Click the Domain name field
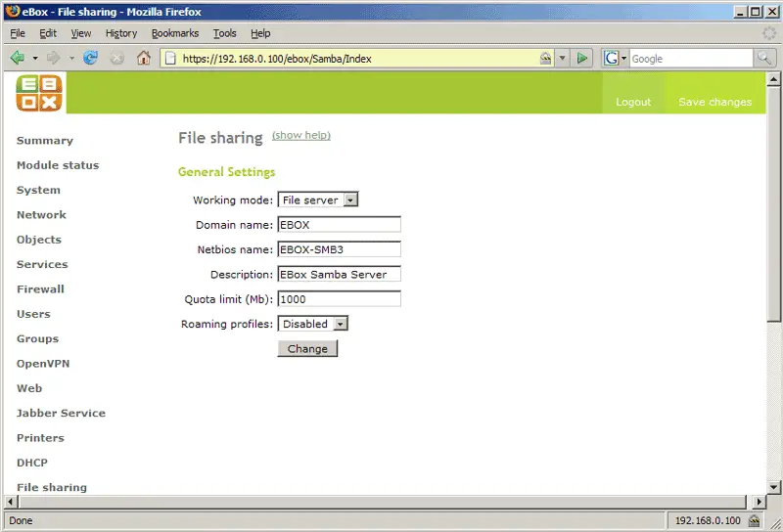This screenshot has width=783, height=532. point(339,225)
